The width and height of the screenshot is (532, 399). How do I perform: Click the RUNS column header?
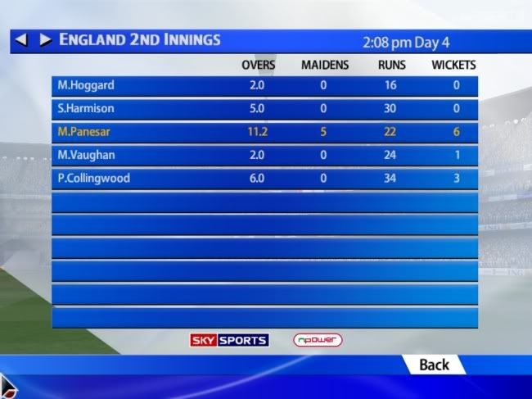[x=392, y=65]
